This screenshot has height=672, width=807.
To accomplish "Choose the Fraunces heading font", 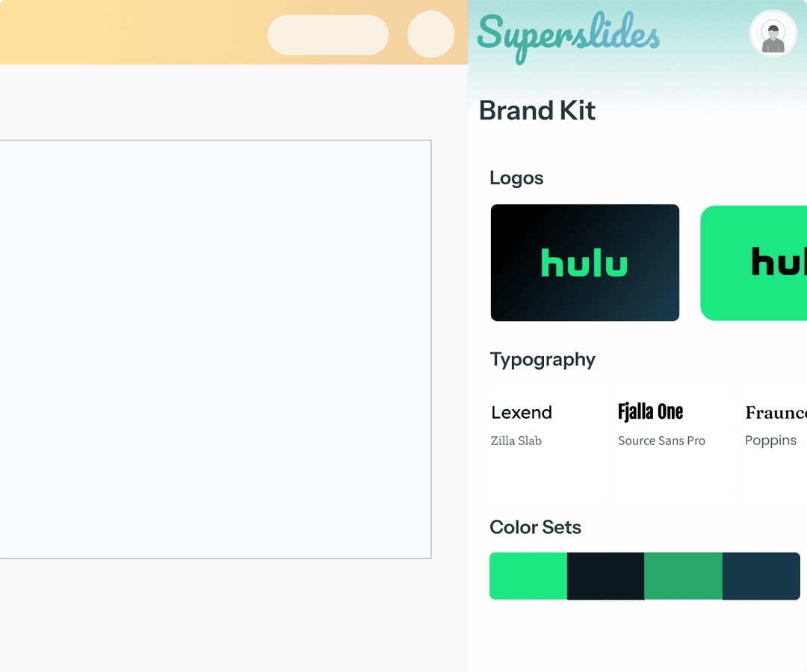I will 776,412.
